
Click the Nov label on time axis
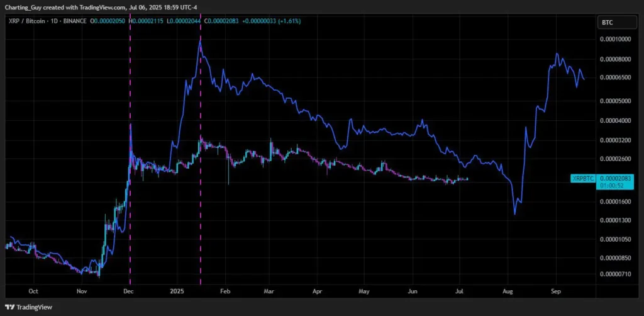pos(82,291)
